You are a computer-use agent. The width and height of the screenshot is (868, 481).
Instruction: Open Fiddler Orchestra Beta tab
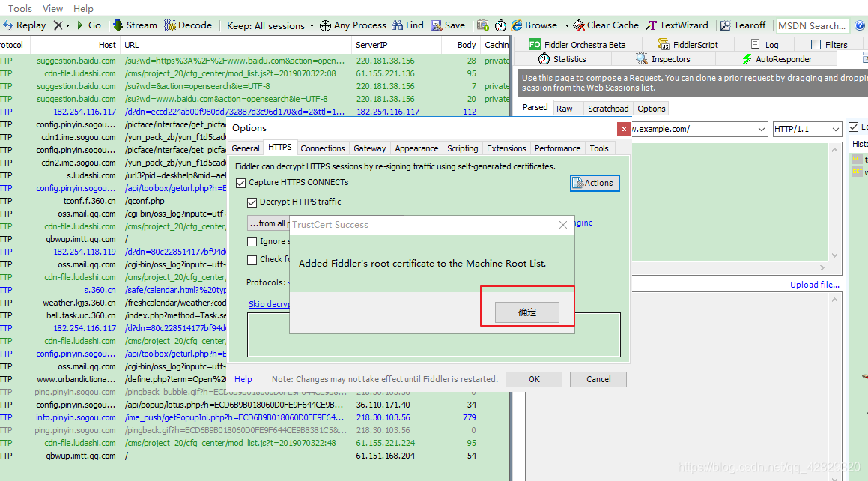[577, 45]
